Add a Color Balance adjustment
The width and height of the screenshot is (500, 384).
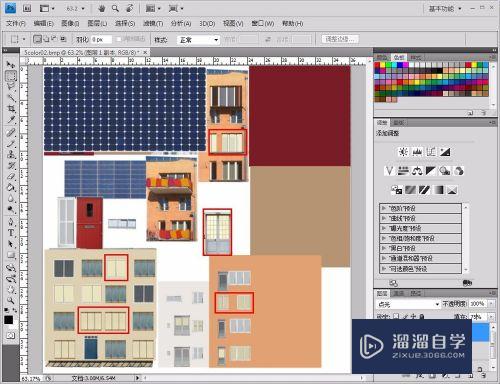tap(417, 171)
